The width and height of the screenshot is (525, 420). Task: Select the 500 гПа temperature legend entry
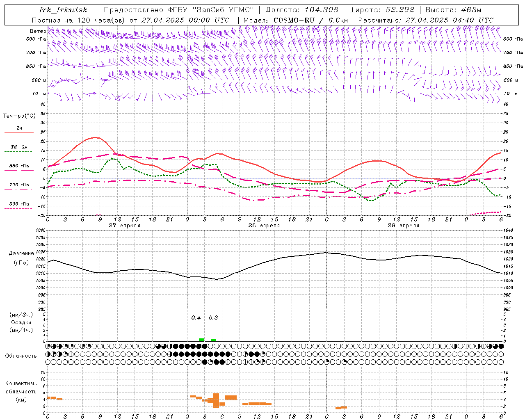[19, 204]
